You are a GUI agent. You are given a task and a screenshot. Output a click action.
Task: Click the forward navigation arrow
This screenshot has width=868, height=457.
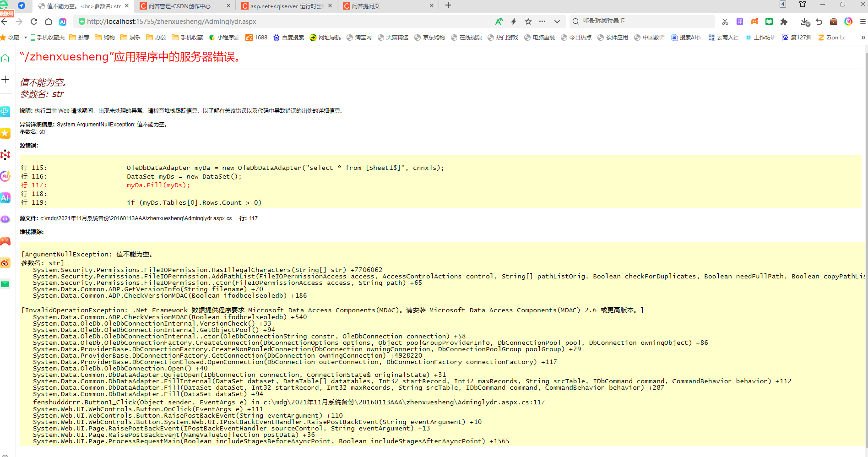coord(19,22)
